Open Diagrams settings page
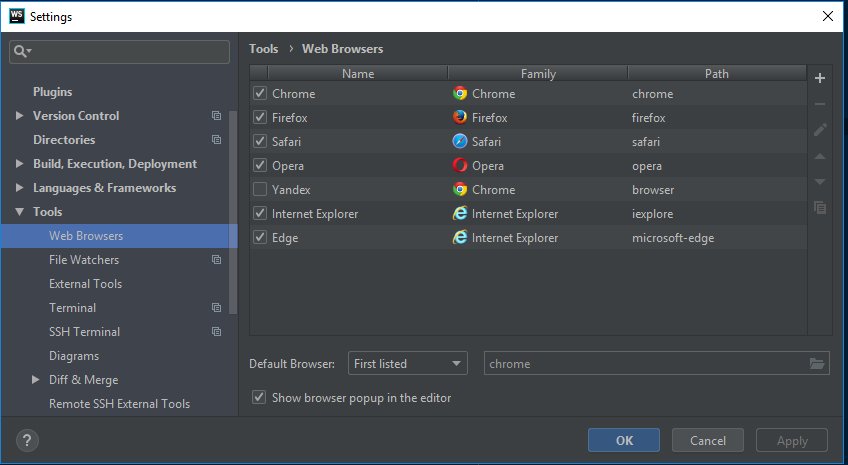The image size is (848, 465). pos(74,356)
